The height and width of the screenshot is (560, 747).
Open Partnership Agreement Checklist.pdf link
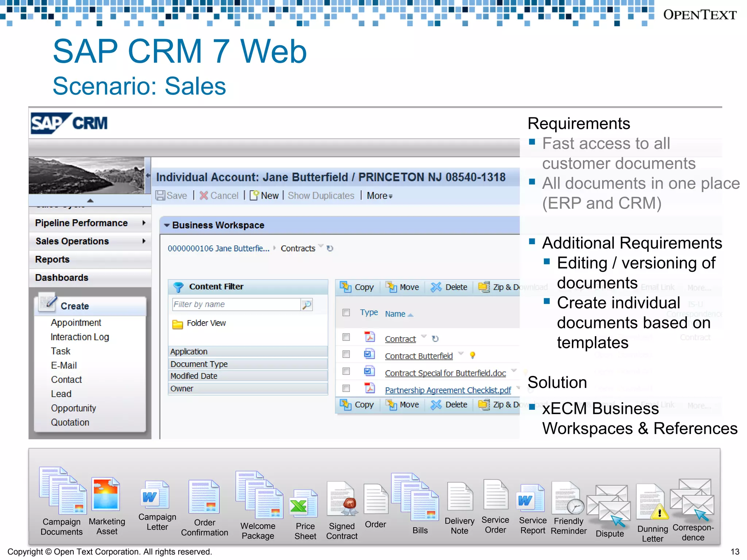point(448,390)
